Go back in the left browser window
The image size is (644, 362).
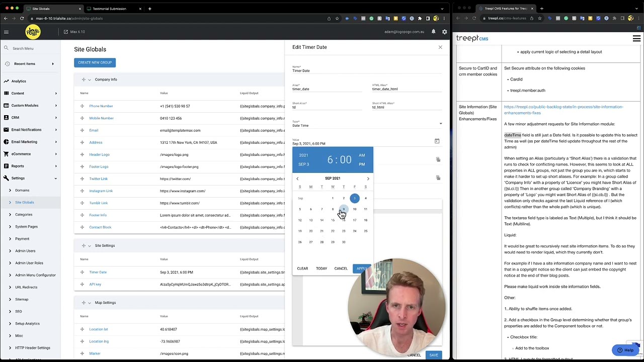(x=6, y=18)
